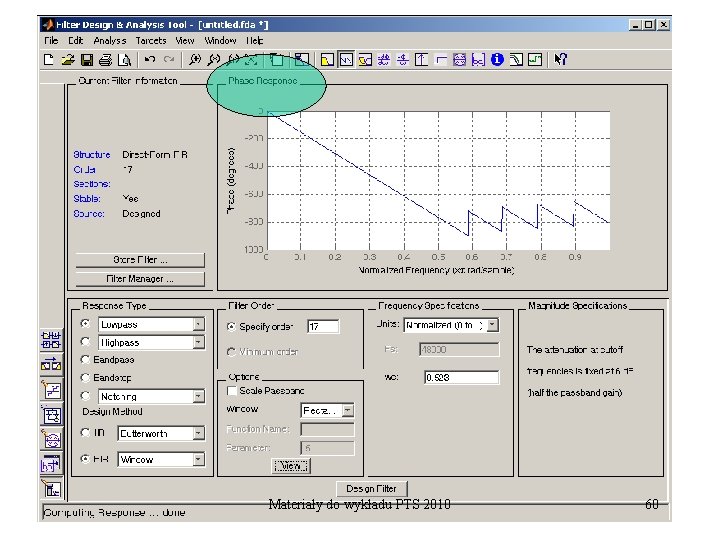Click the filter order field showing 17
Viewport: 720px width, 540px height.
pos(323,326)
